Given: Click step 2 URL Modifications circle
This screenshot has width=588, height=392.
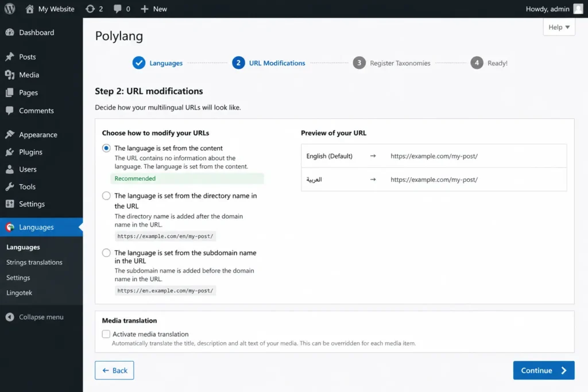Looking at the screenshot, I should click(x=238, y=63).
